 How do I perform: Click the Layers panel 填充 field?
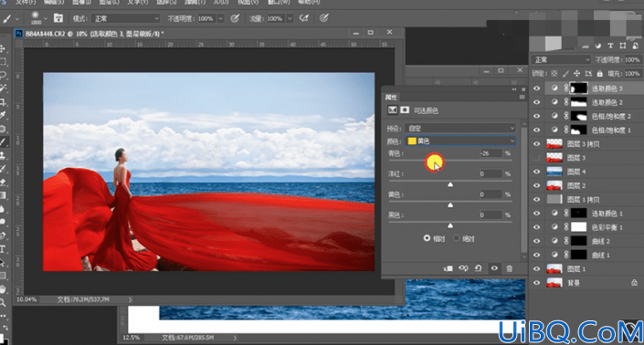coord(632,73)
